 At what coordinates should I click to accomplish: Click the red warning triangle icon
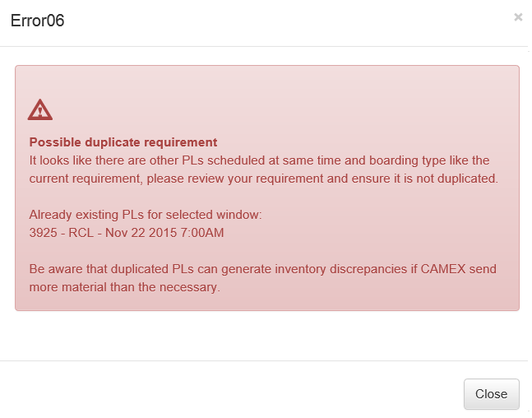pos(40,109)
